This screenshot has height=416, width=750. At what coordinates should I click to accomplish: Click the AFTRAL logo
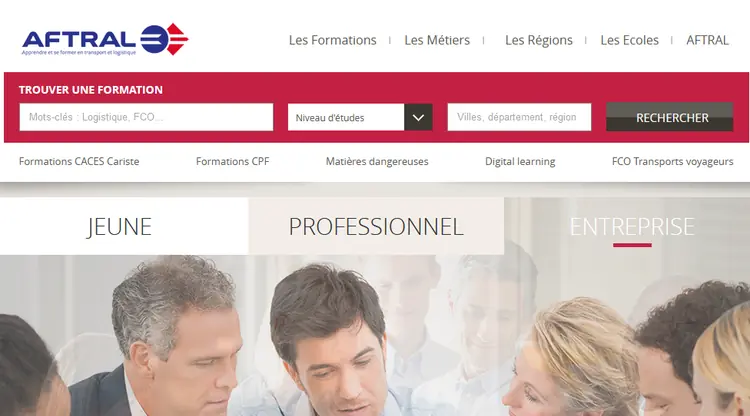coord(105,39)
